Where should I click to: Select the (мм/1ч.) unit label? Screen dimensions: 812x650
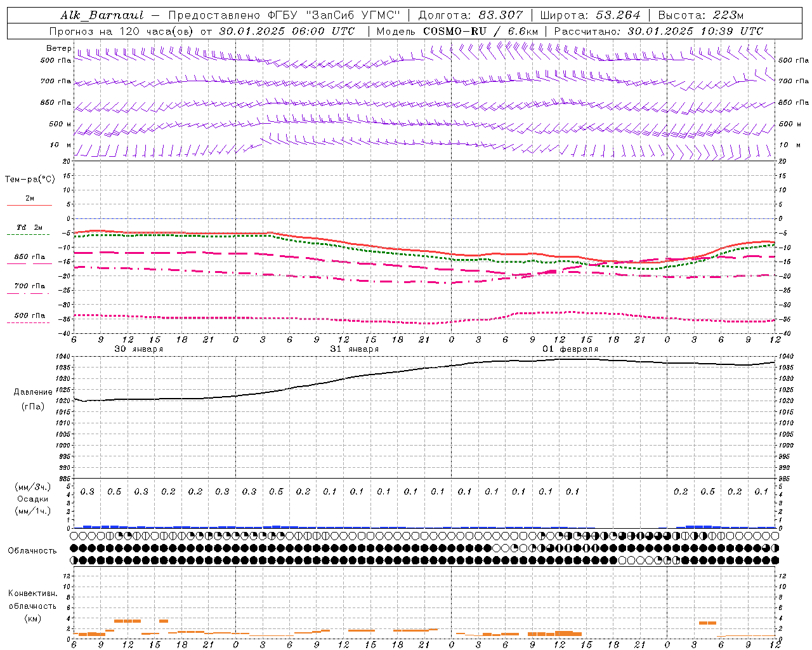[32, 511]
